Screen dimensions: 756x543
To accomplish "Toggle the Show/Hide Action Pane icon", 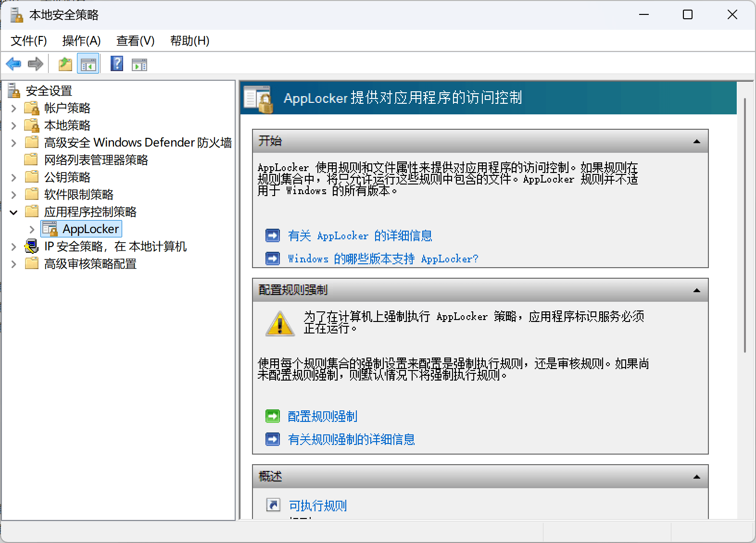I will click(139, 64).
